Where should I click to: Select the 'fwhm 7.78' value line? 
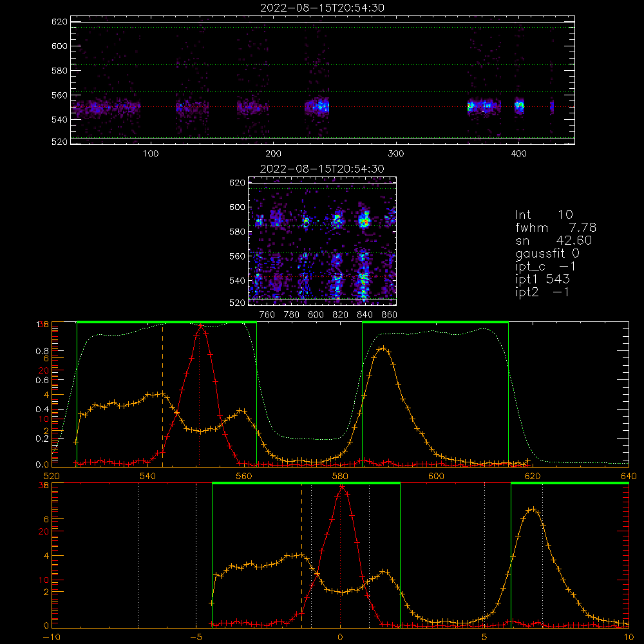(x=556, y=227)
